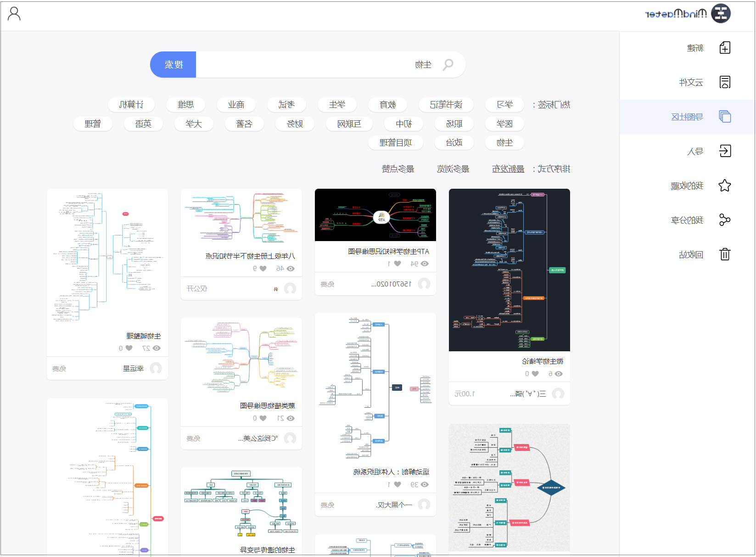Select the 英语 hot tag

click(x=143, y=124)
